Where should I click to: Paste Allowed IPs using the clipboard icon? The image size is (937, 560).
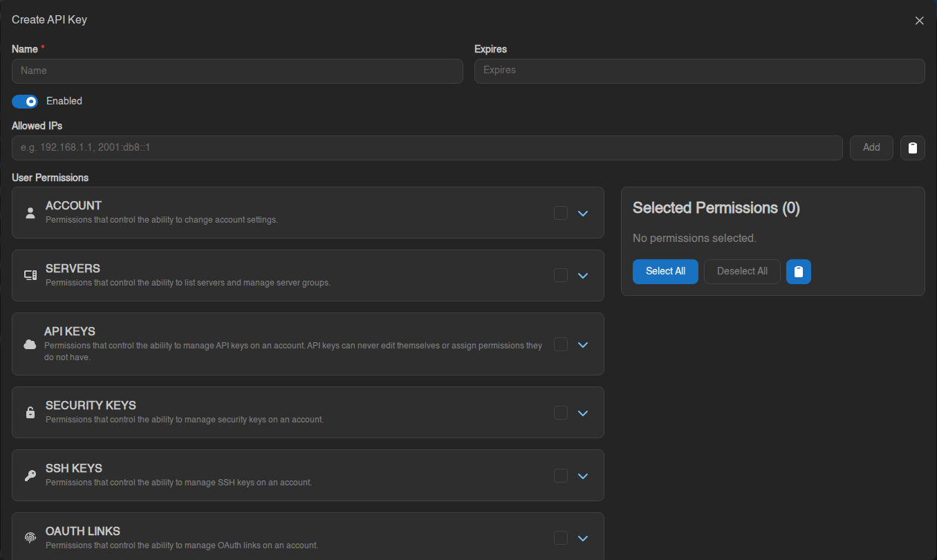tap(912, 147)
